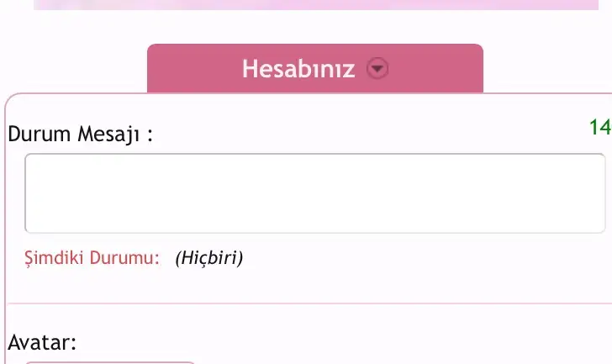The height and width of the screenshot is (364, 612).
Task: Click the colon after Durum Mesajı
Action: pyautogui.click(x=150, y=135)
